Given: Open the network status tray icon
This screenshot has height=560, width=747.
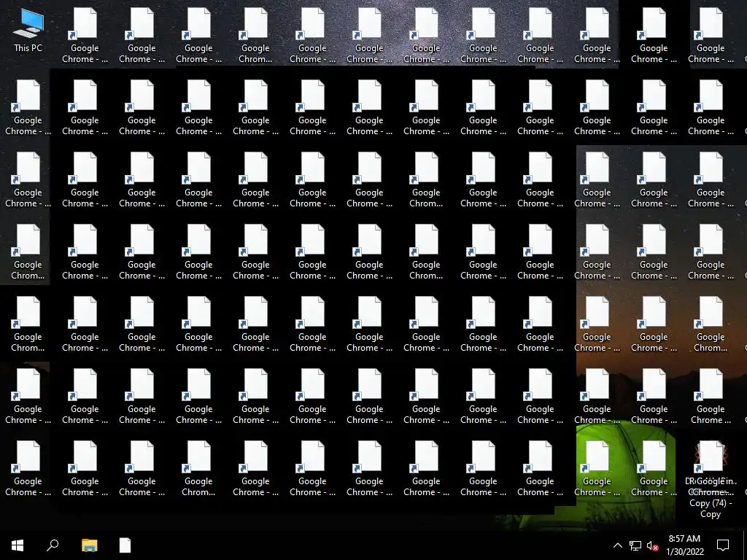Looking at the screenshot, I should [x=635, y=545].
